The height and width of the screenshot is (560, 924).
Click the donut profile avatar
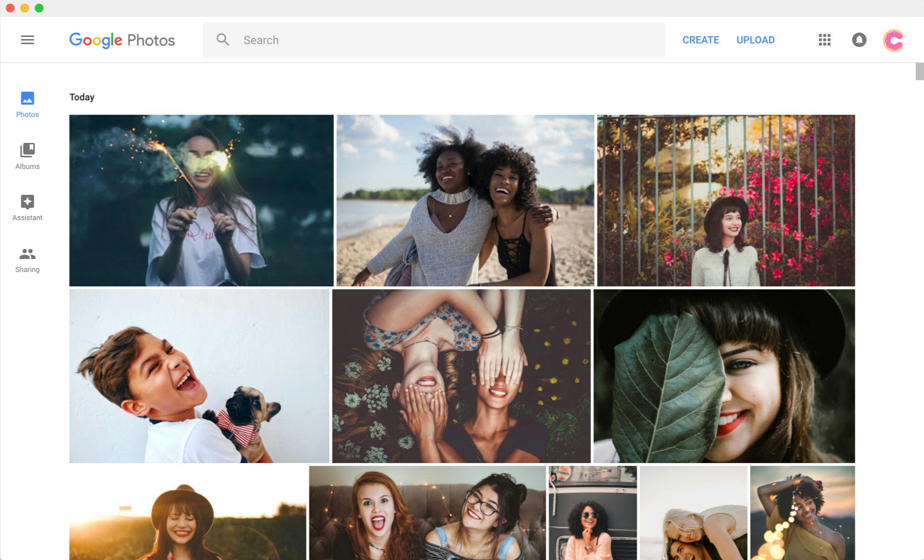[x=894, y=40]
